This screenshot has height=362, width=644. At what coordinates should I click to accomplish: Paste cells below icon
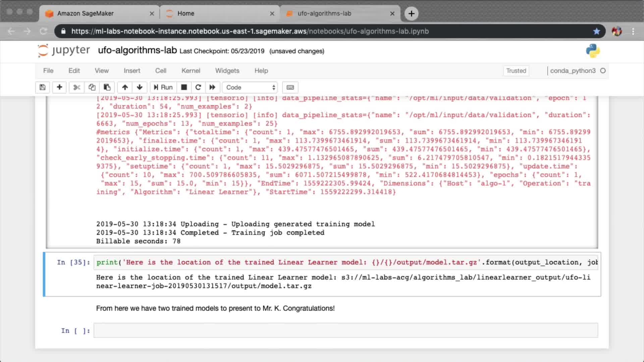[107, 87]
